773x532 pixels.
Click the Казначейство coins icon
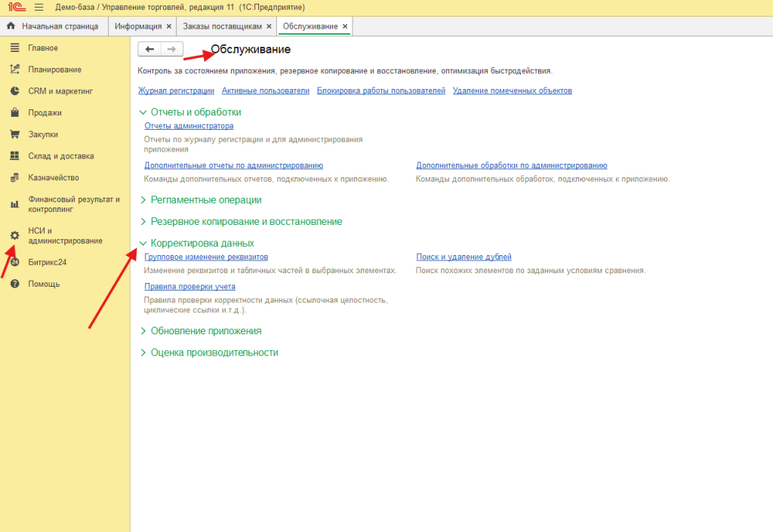(x=14, y=178)
